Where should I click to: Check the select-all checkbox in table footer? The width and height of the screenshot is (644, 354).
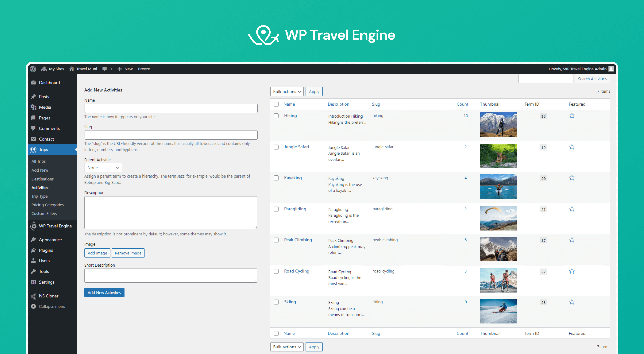(276, 333)
